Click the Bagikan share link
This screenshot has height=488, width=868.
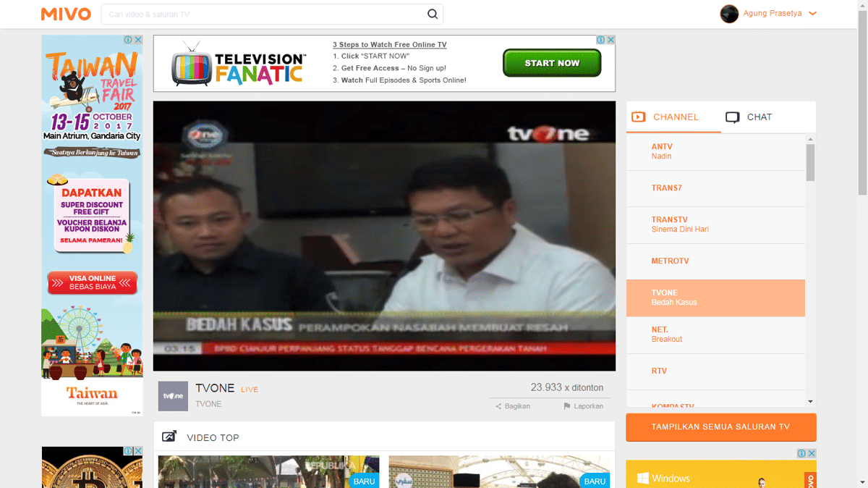tap(513, 406)
